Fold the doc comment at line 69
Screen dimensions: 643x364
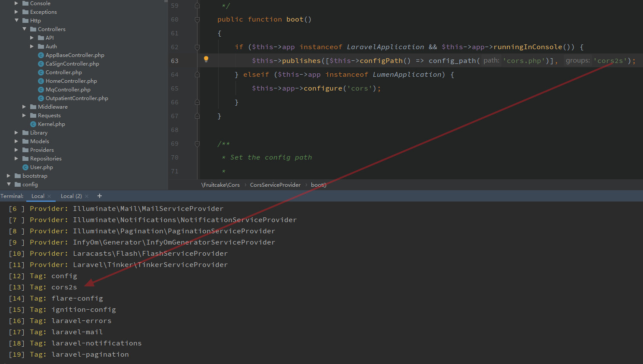click(197, 144)
